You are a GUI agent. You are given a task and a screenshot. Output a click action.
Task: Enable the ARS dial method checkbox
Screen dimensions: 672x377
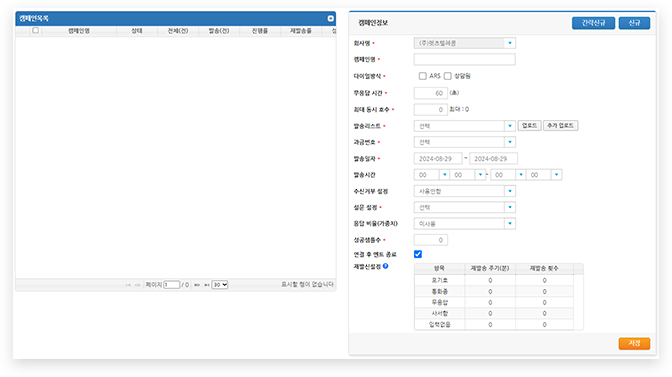click(423, 76)
